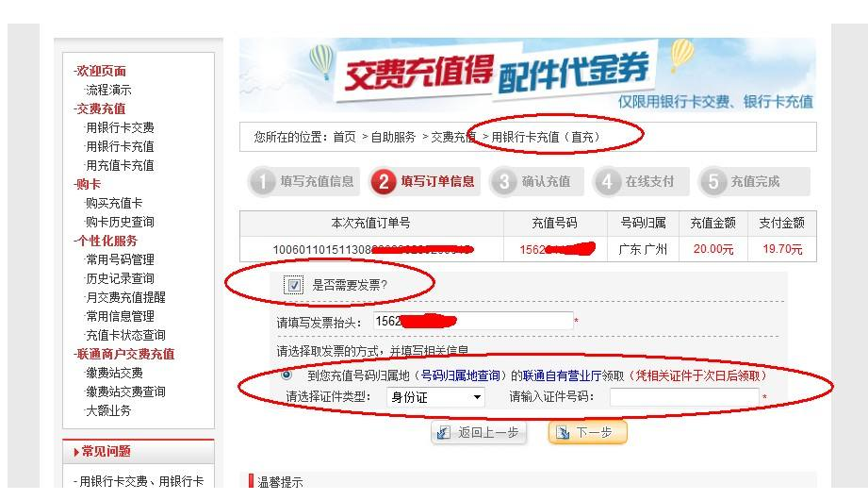Click the back-arrow icon on 返回上一步 button

(443, 432)
